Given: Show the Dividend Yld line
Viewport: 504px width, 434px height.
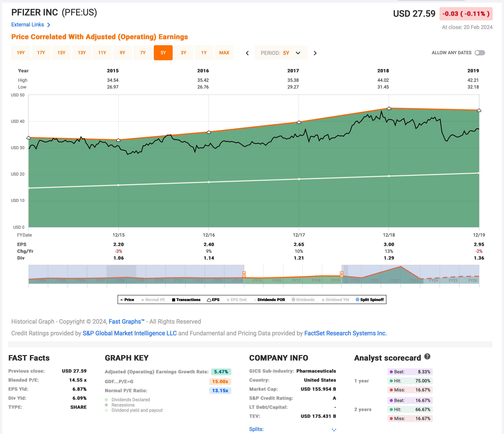Looking at the screenshot, I should point(336,300).
